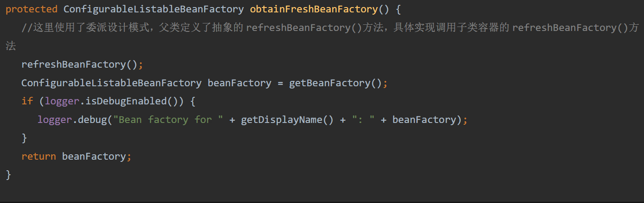Click the method's final closing brace
644x203 pixels.
(x=8, y=175)
